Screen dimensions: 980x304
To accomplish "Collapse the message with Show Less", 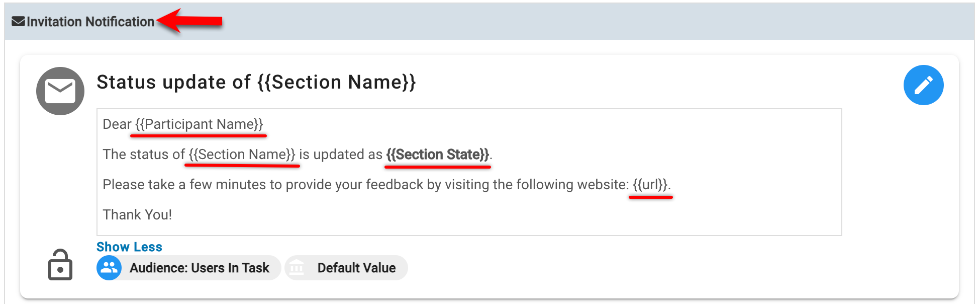I will [x=129, y=247].
